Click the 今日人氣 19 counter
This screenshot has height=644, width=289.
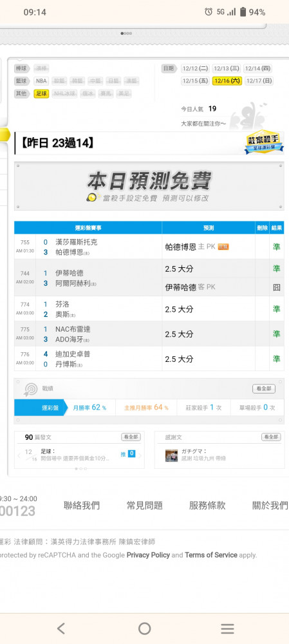point(199,109)
